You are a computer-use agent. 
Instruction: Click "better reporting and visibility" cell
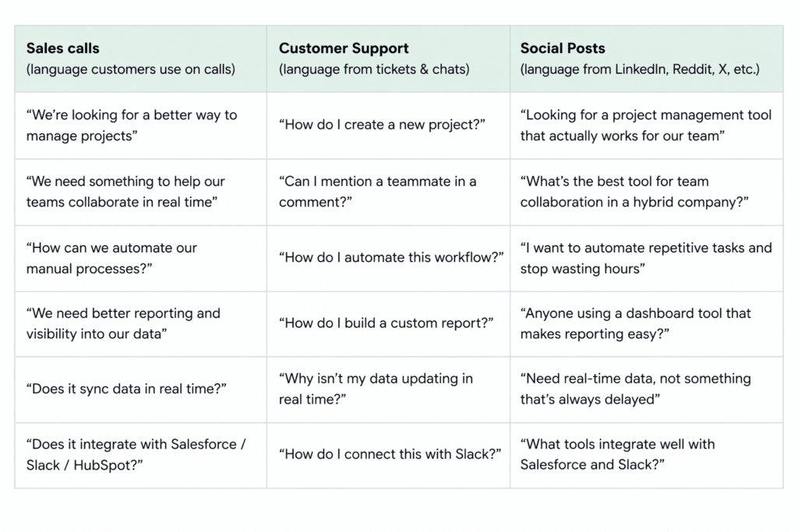pos(123,324)
